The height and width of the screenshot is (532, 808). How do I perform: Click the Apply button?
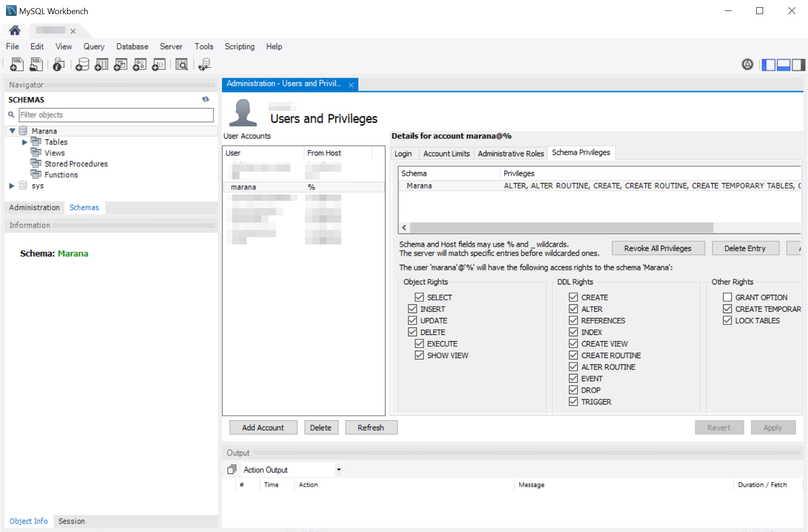(773, 428)
